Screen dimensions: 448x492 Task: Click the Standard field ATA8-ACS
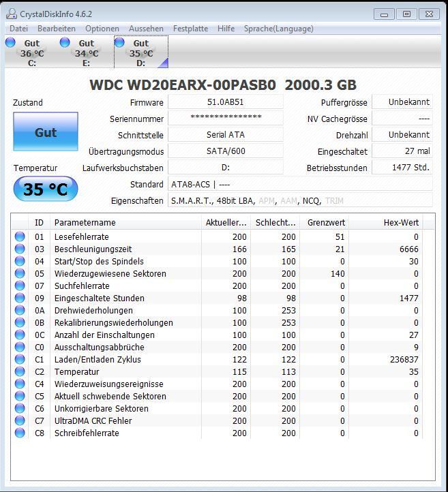tap(300, 184)
